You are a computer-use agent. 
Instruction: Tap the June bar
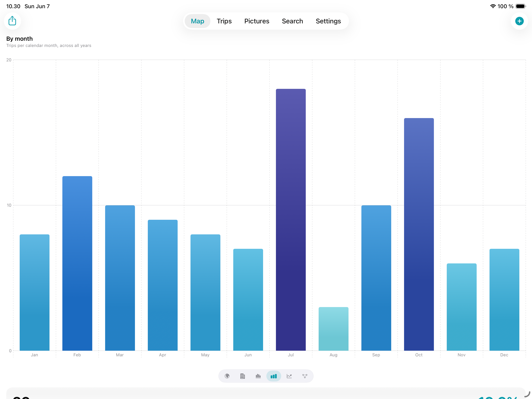pyautogui.click(x=248, y=300)
